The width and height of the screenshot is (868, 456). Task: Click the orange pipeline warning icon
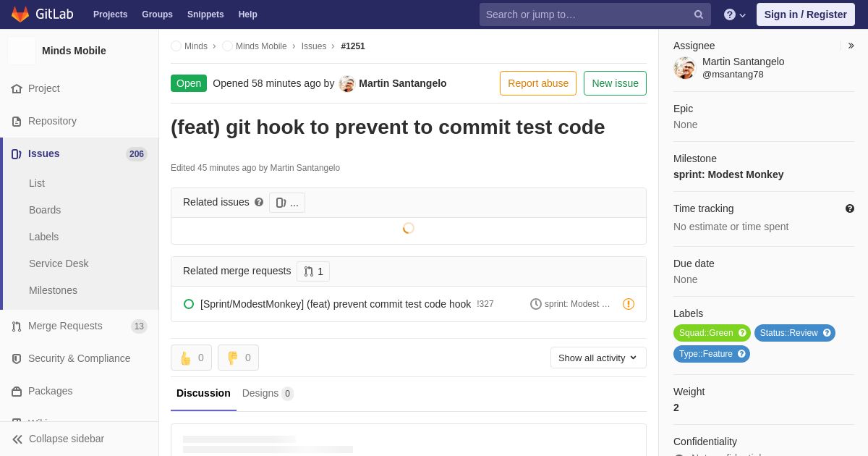tap(629, 304)
